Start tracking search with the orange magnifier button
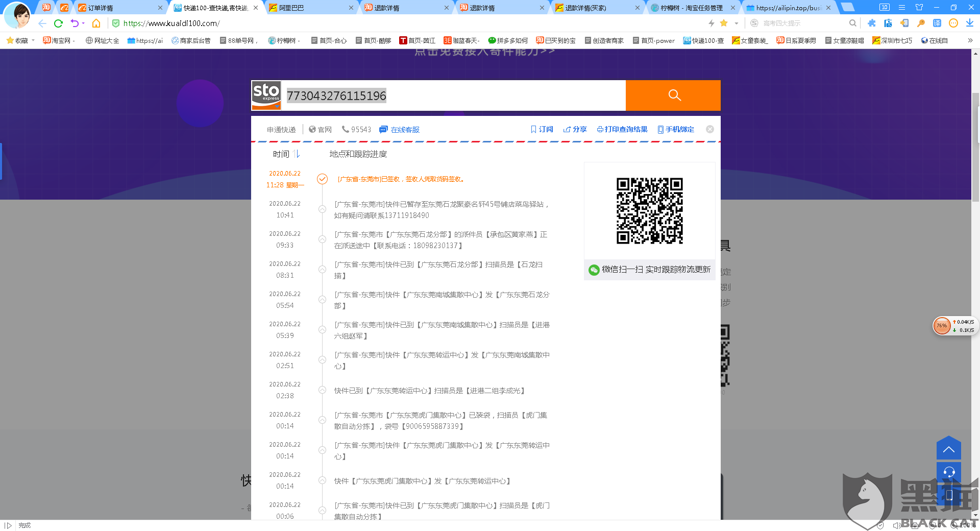Viewport: 980px width, 531px height. (x=673, y=95)
